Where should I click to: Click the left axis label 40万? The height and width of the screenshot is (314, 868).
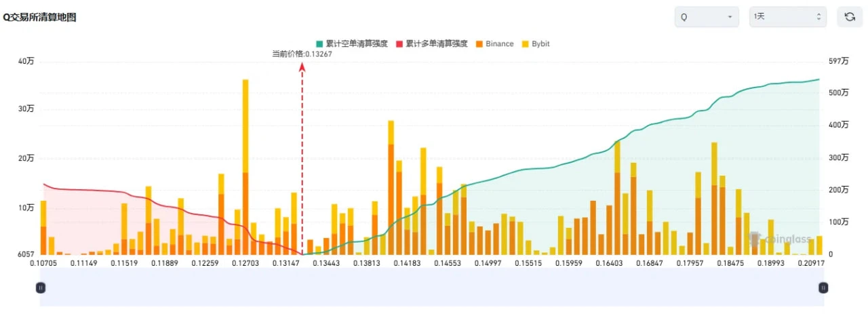click(26, 61)
